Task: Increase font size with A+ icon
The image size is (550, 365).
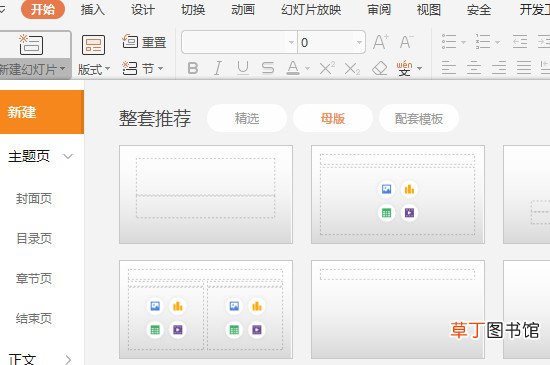Action: 381,42
